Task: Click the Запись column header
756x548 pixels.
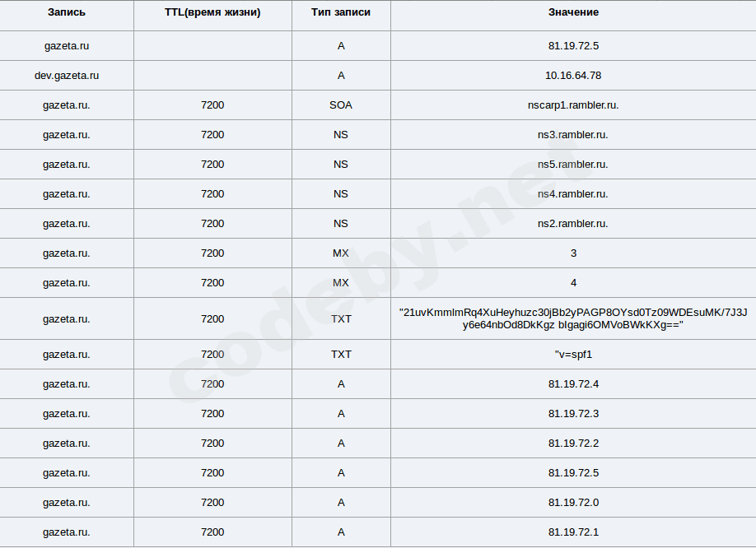Action: click(67, 12)
